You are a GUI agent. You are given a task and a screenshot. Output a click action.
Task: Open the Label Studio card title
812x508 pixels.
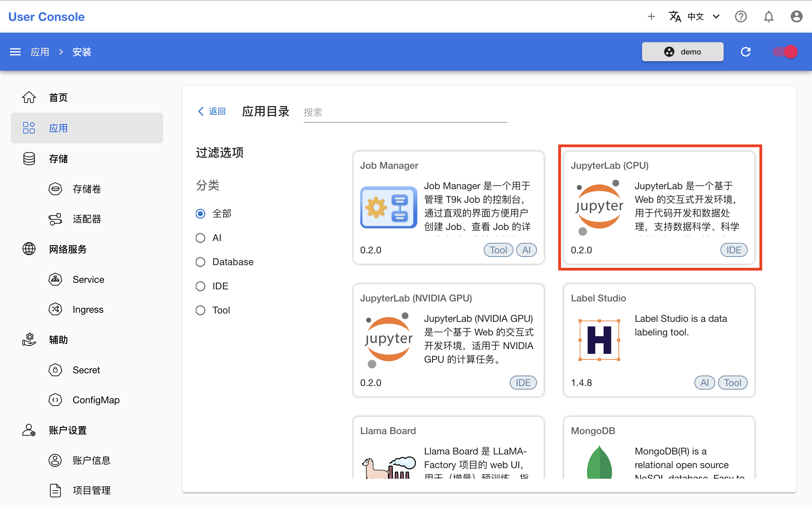pyautogui.click(x=598, y=298)
